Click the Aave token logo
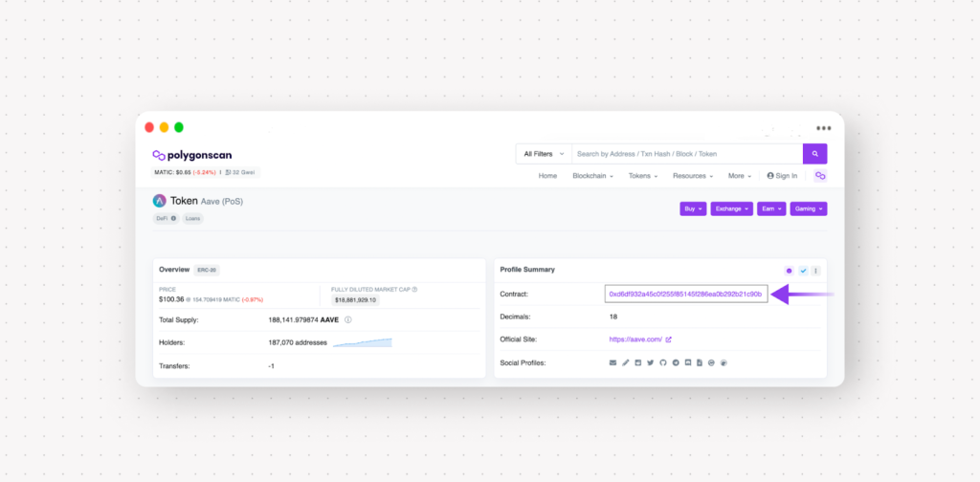980x482 pixels. pos(159,201)
